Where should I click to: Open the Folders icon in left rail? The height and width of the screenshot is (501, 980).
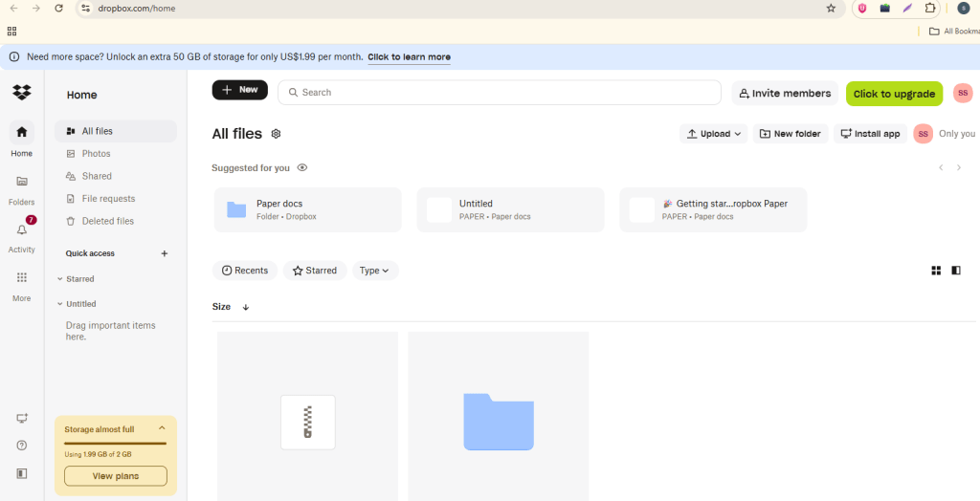click(x=22, y=181)
